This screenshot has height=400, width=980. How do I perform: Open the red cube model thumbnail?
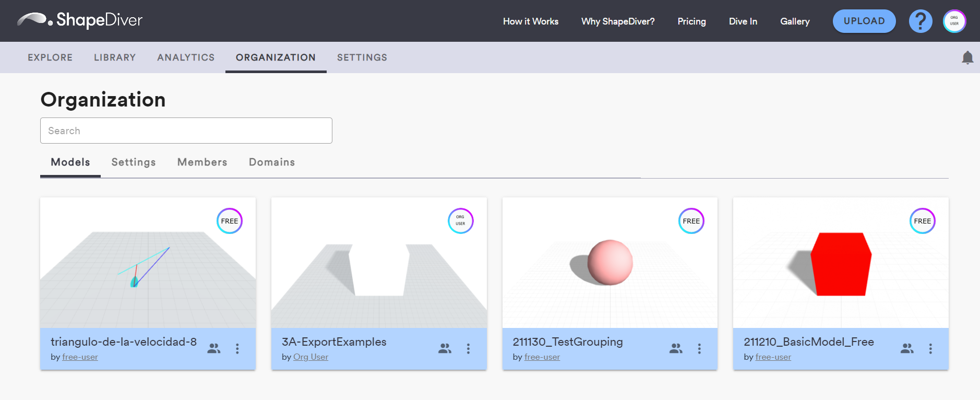pyautogui.click(x=841, y=263)
